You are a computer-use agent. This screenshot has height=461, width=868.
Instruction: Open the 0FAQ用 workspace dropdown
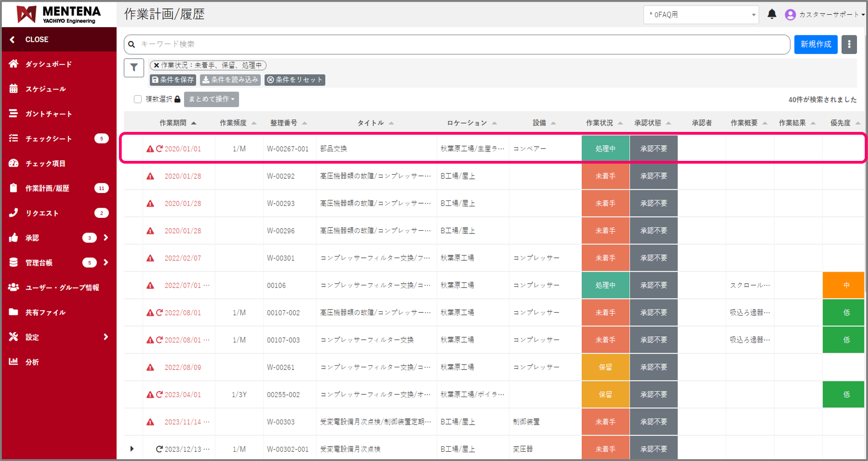(x=700, y=15)
